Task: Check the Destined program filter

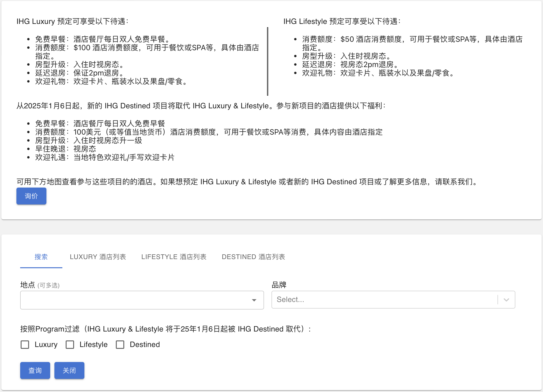Action: 120,344
